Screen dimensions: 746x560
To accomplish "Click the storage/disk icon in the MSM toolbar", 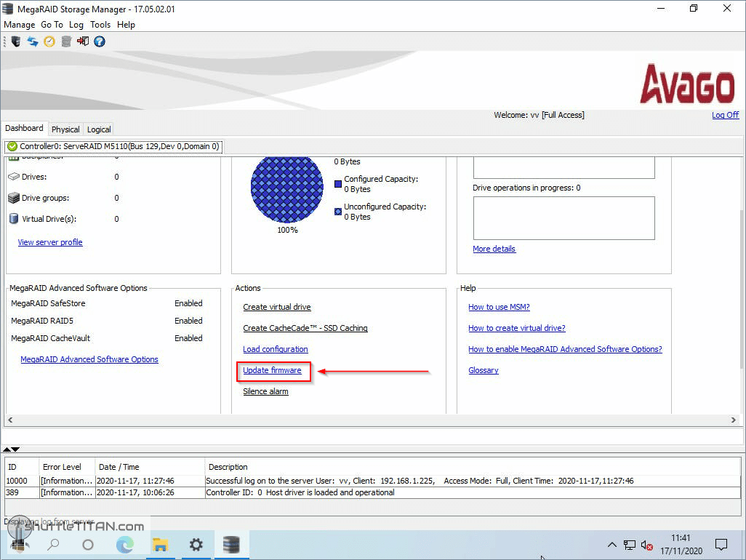I will 65,41.
